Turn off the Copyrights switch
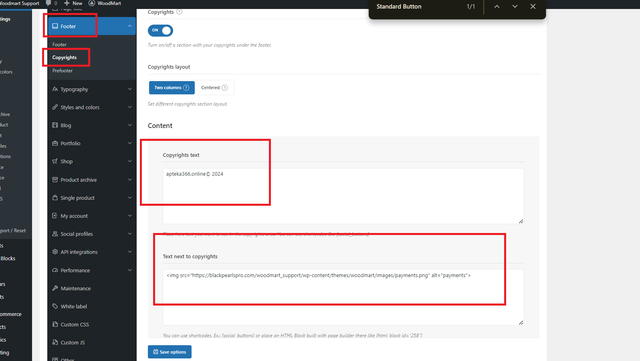Image resolution: width=640 pixels, height=361 pixels. pyautogui.click(x=160, y=30)
